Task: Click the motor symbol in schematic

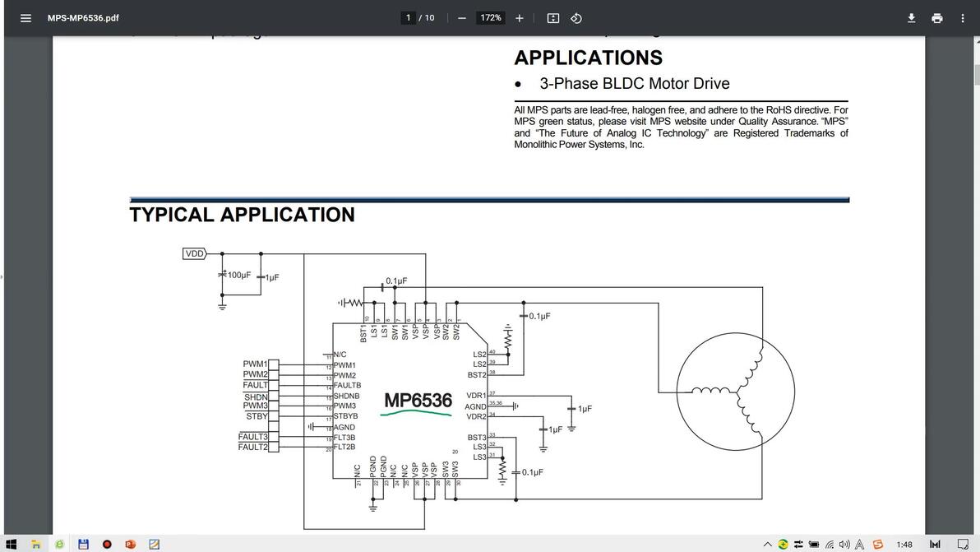Action: pyautogui.click(x=735, y=392)
